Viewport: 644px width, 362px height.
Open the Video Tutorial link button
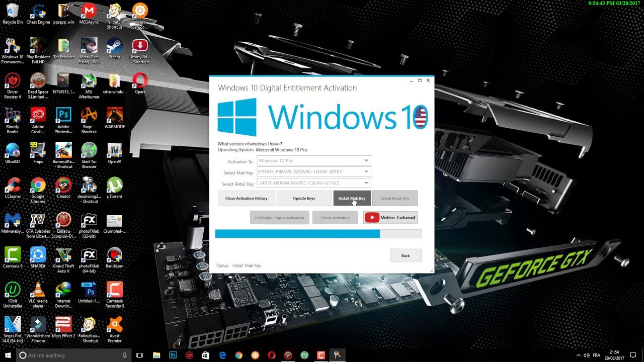(x=390, y=218)
